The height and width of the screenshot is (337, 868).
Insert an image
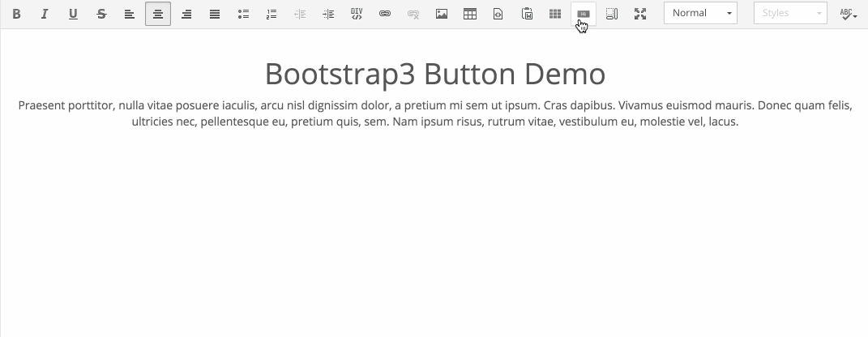442,14
